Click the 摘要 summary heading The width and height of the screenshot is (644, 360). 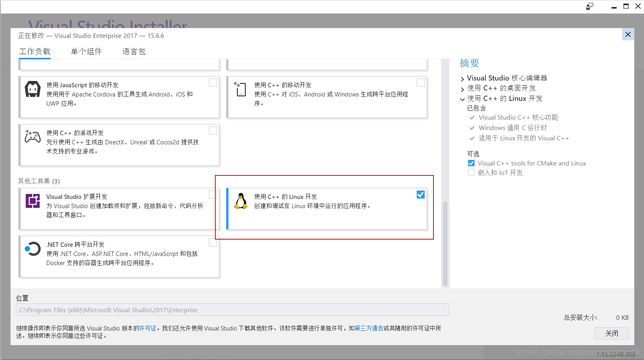coord(469,63)
